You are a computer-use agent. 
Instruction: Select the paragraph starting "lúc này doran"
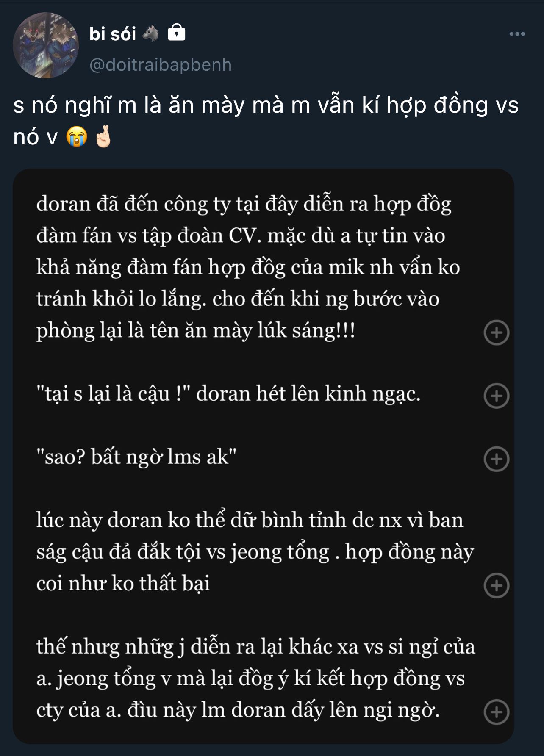click(x=255, y=552)
